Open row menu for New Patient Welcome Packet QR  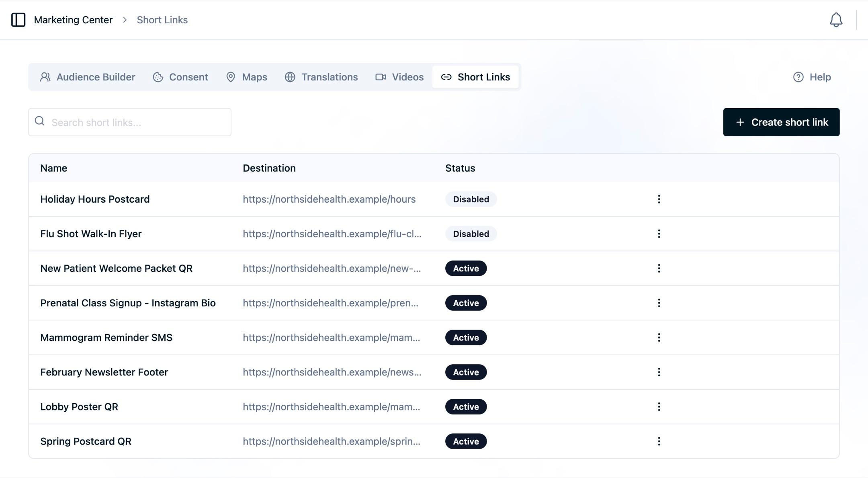click(659, 269)
